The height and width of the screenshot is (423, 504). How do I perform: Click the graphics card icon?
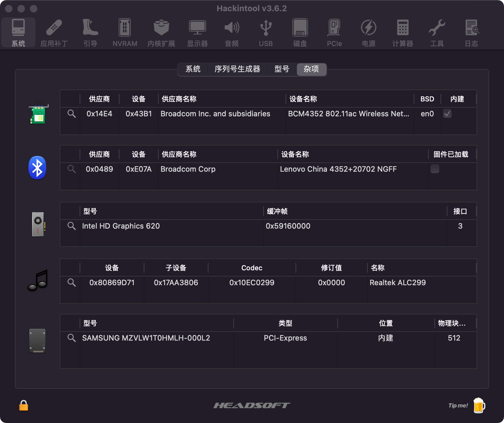(39, 224)
